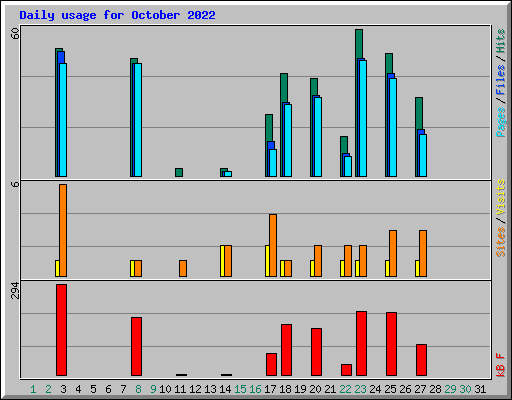Click the day 31 axis label

[x=480, y=389]
